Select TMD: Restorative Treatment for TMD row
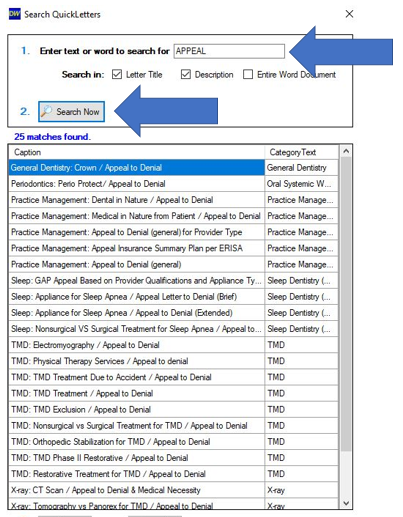Image resolution: width=403 pixels, height=517 pixels. (137, 474)
